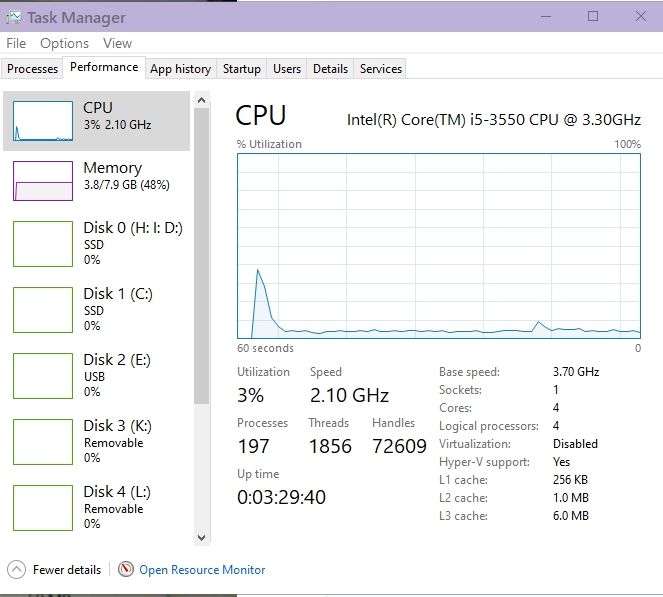
Task: Show Disk 2 (E:) USB performance
Action: [43, 375]
